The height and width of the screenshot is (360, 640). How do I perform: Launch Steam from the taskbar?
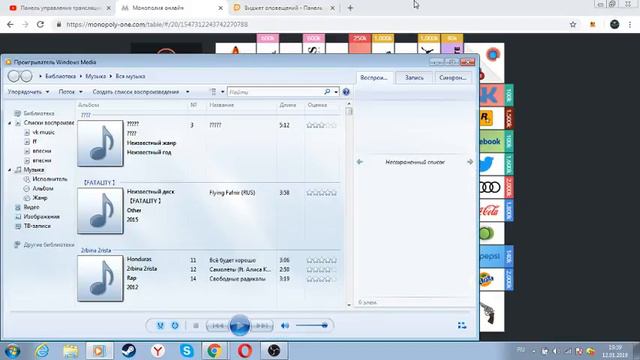[129, 351]
